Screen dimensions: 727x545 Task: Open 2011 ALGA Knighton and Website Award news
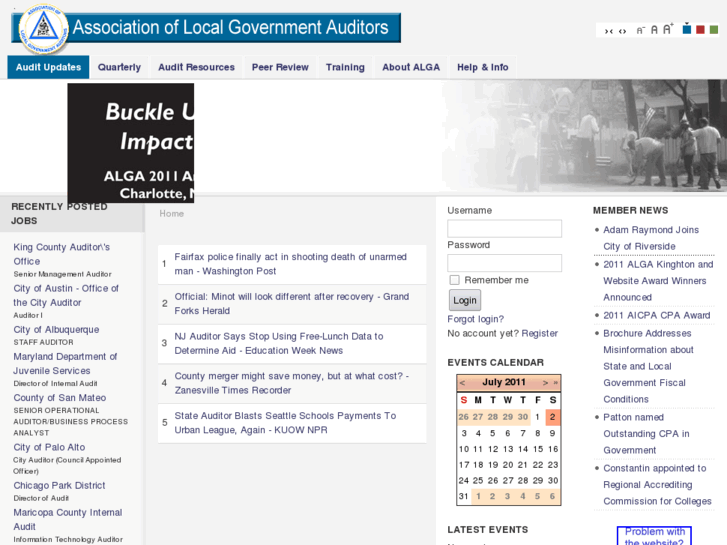click(x=658, y=281)
